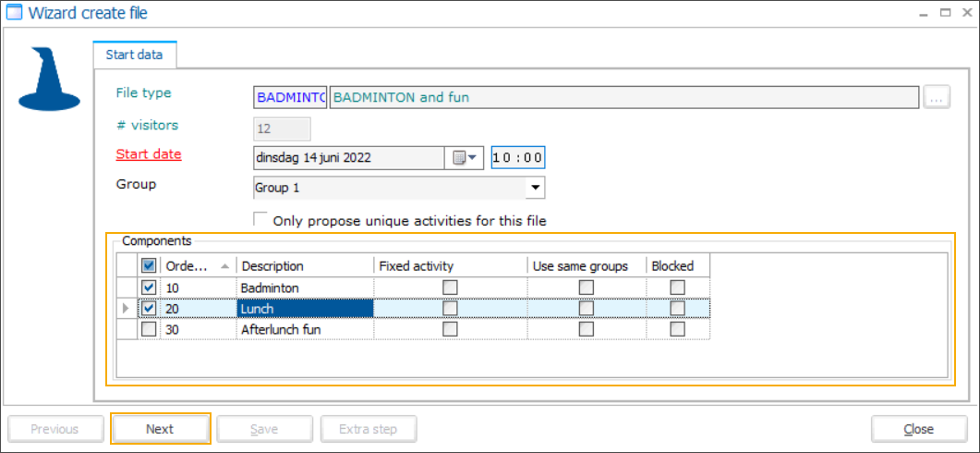Enable Only propose unique activities checkbox
The height and width of the screenshot is (453, 980).
[x=260, y=220]
